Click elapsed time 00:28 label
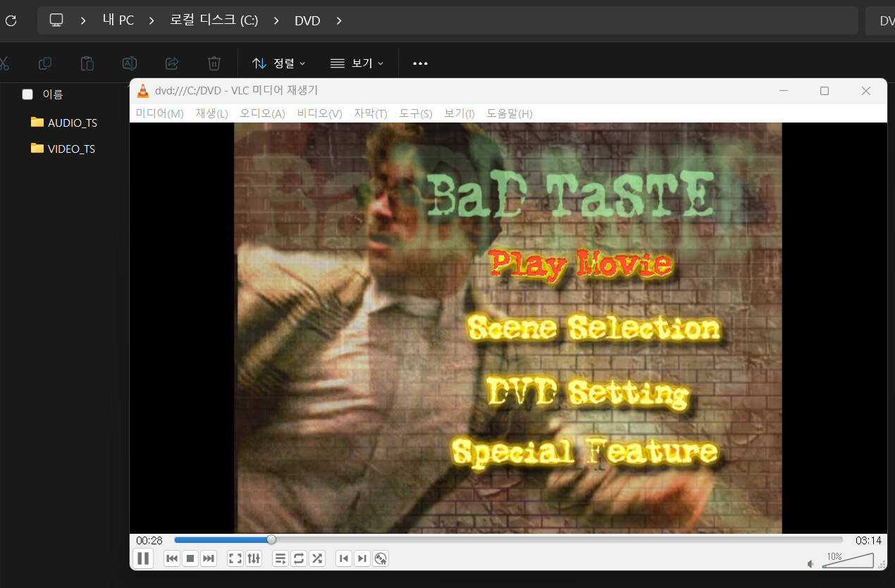The width and height of the screenshot is (895, 588). point(149,541)
